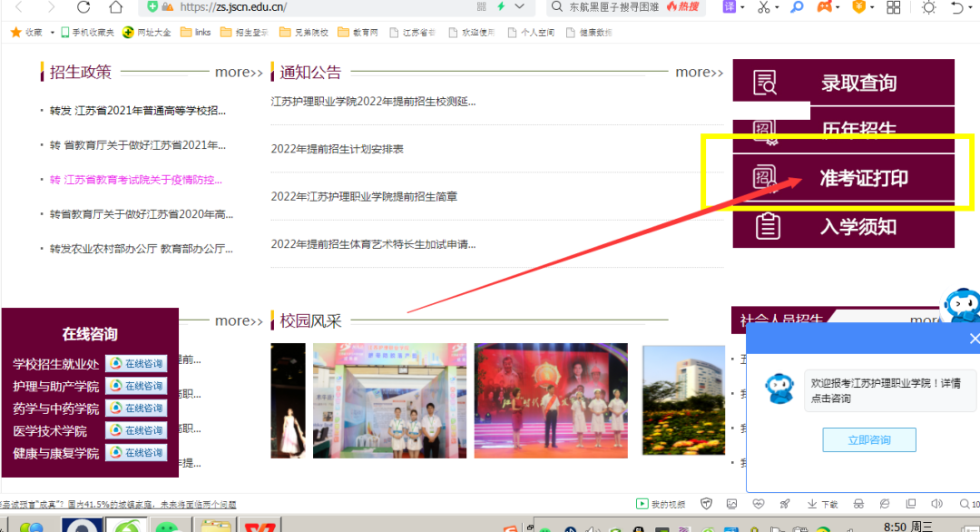Click 在线咨询 button for 护理与助产学院
The height and width of the screenshot is (532, 980).
point(136,386)
